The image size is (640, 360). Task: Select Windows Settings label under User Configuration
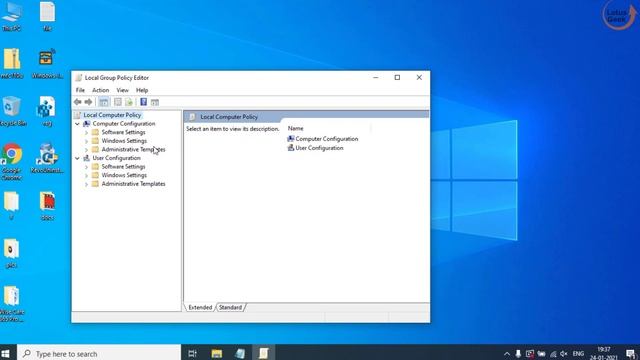(124, 175)
